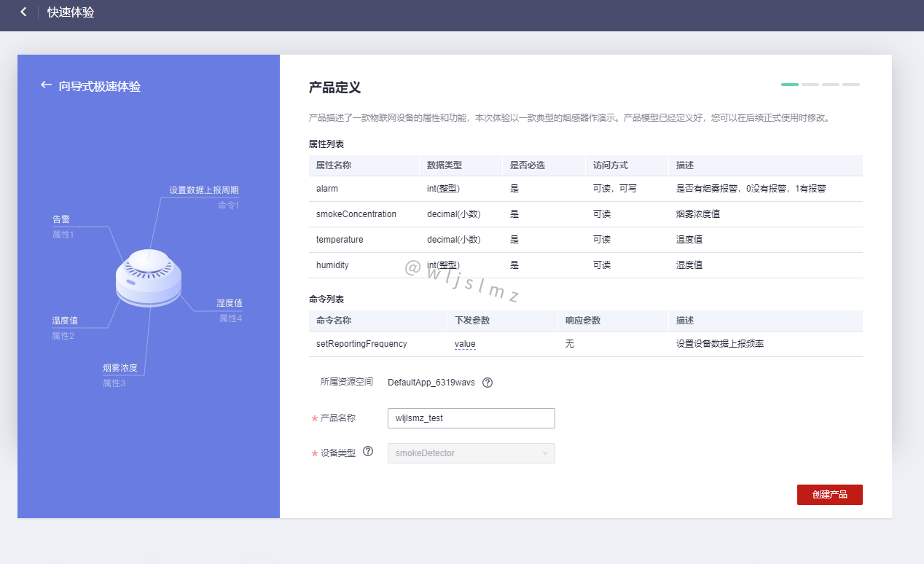The width and height of the screenshot is (924, 564).
Task: Click the 设置数据上报周期 diagram label
Action: pyautogui.click(x=204, y=190)
